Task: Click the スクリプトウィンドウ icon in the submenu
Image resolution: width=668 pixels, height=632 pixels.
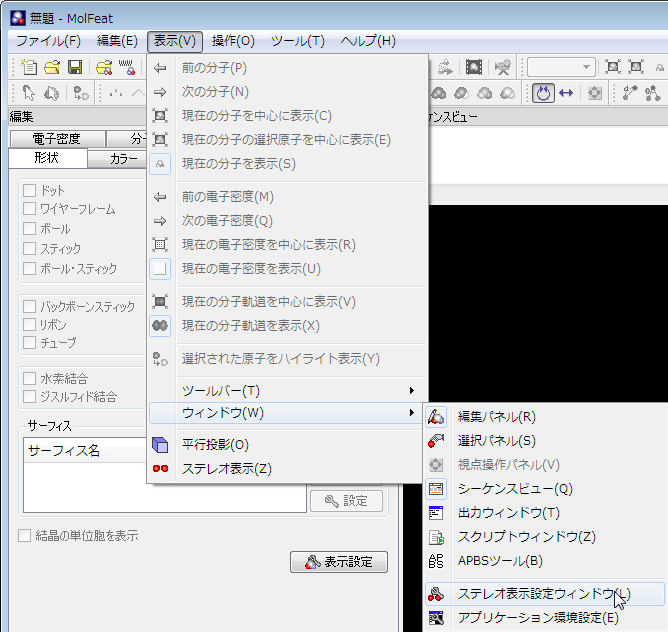Action: point(436,537)
